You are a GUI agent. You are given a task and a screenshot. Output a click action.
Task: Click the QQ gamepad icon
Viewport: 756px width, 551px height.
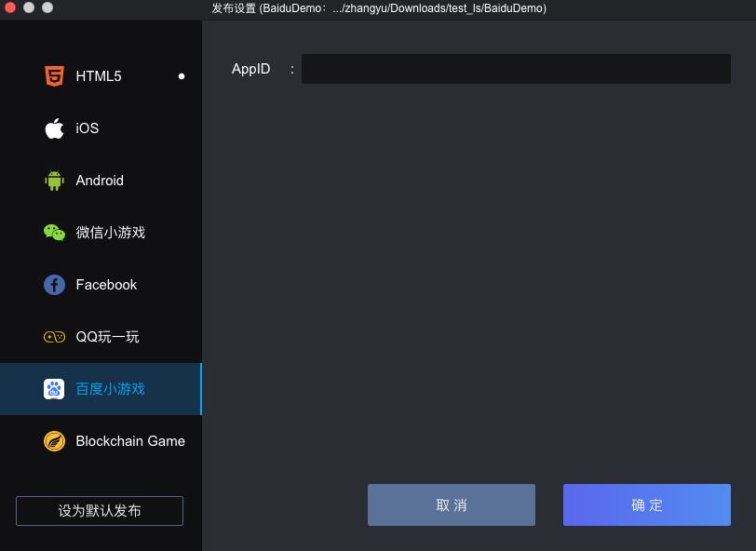54,337
